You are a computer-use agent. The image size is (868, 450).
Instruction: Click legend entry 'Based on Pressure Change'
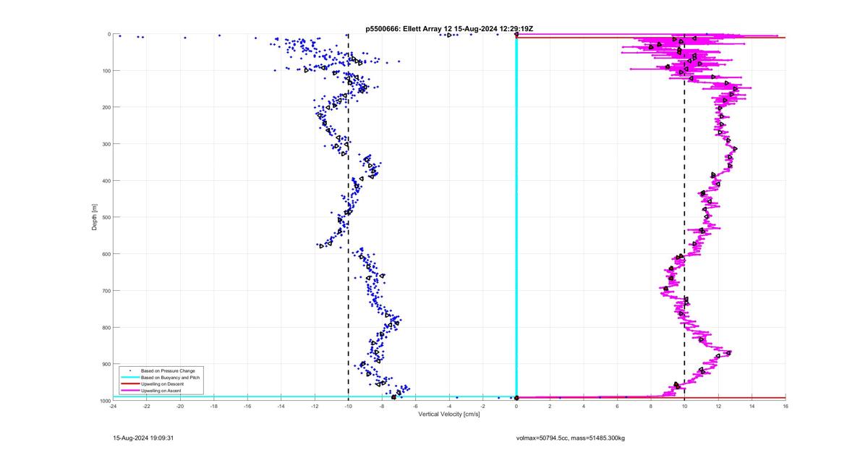pyautogui.click(x=167, y=371)
